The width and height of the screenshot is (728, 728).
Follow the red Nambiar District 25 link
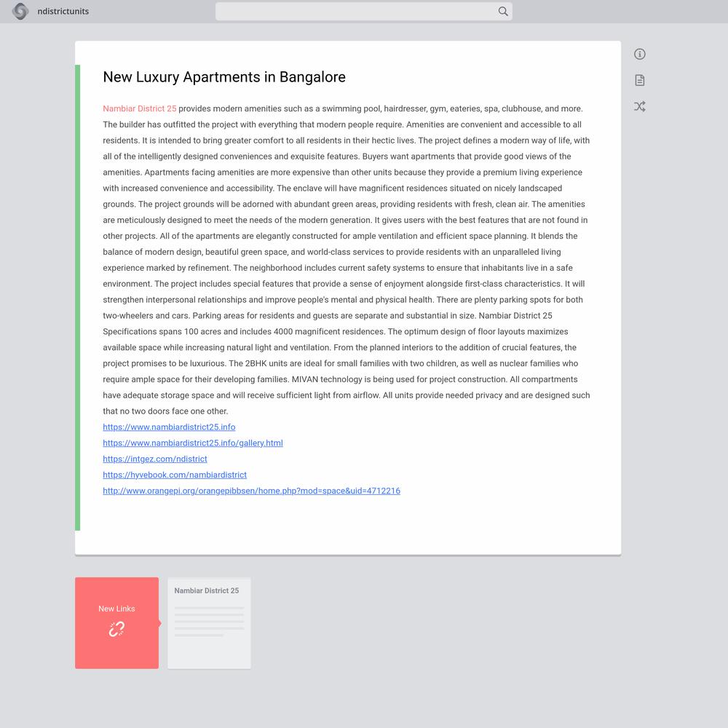tap(140, 108)
